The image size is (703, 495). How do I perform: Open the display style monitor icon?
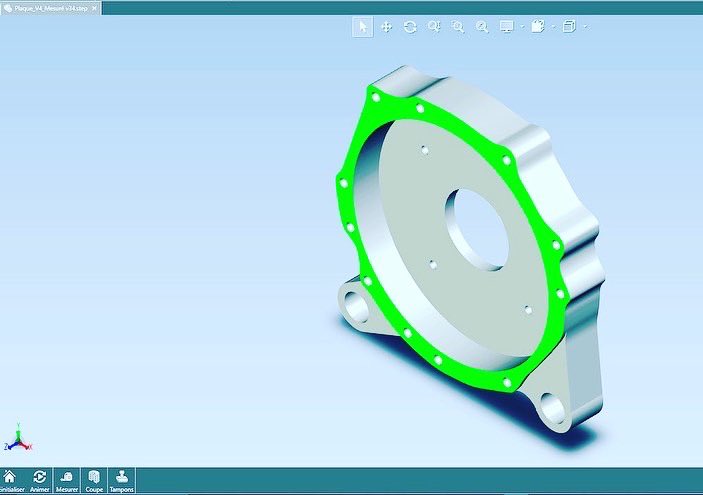[x=507, y=27]
